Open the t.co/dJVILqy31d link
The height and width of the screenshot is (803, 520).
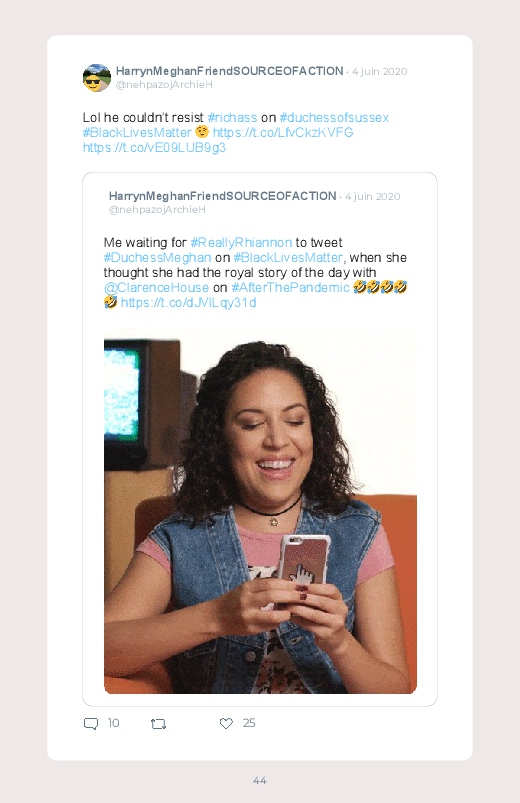tap(189, 303)
